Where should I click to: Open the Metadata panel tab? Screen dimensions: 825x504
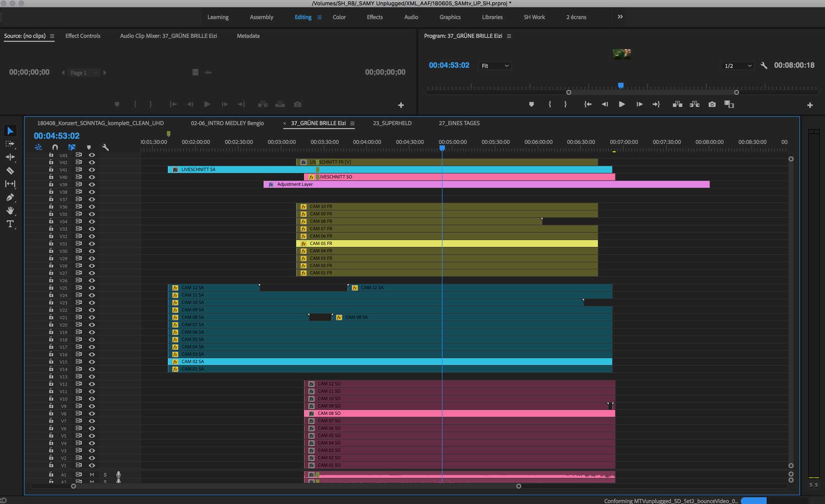pos(248,36)
